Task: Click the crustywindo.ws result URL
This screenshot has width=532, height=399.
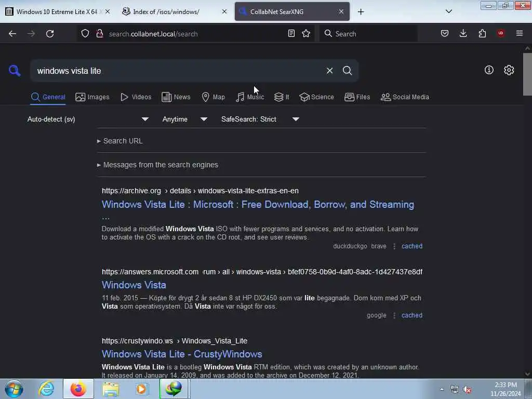Action: pyautogui.click(x=175, y=341)
